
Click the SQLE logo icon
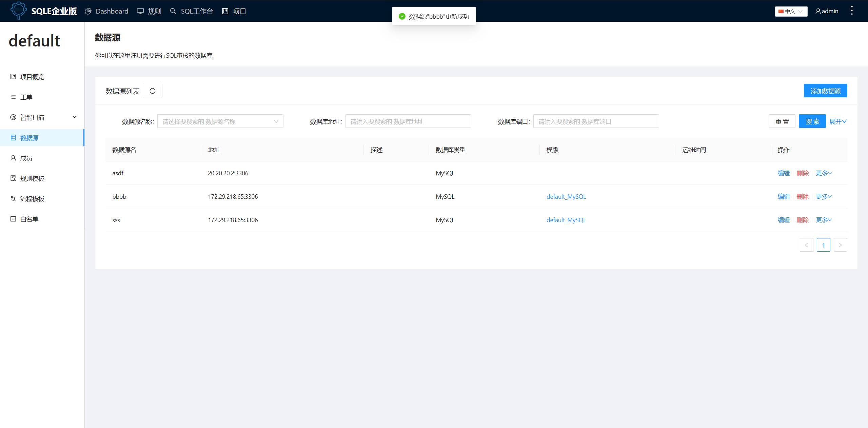tap(19, 11)
